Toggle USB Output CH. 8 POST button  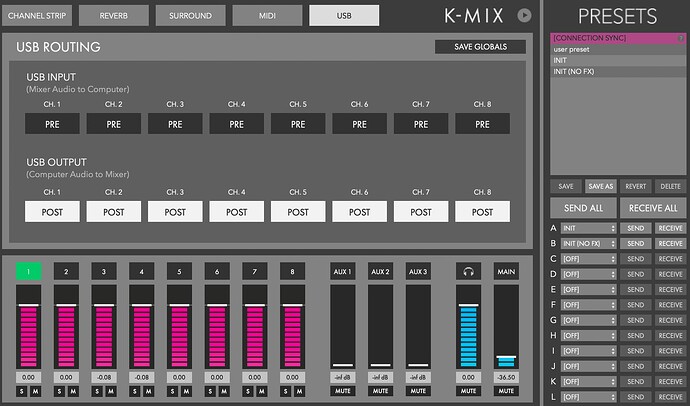pos(482,212)
